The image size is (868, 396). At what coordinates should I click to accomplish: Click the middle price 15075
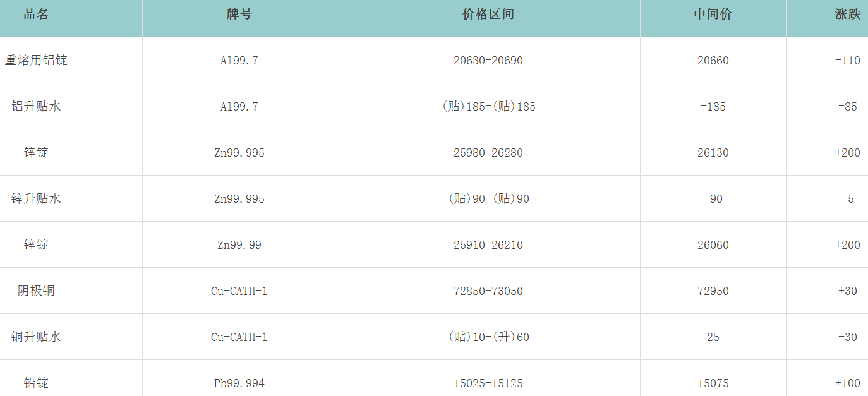pos(713,383)
